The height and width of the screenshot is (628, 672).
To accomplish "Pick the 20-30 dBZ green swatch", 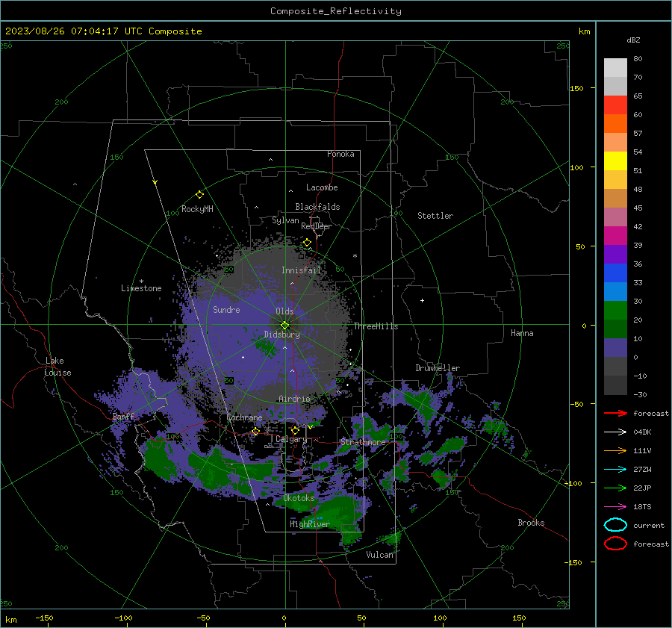I will point(615,310).
